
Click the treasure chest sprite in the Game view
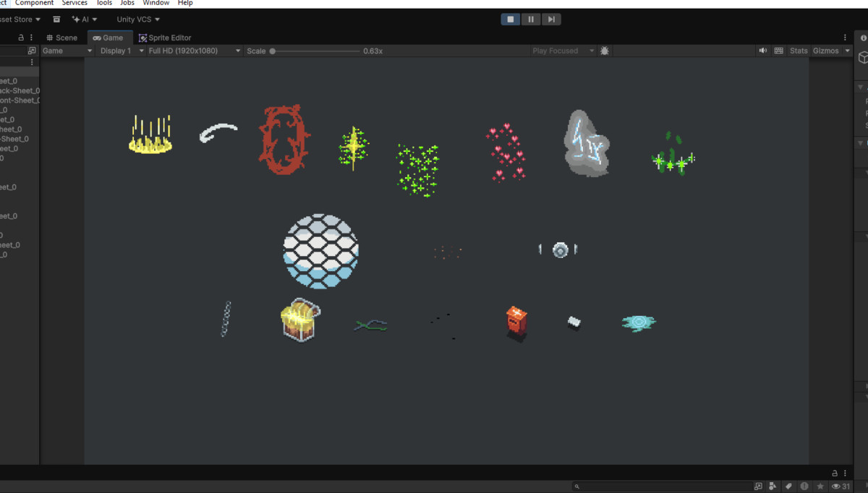point(300,320)
